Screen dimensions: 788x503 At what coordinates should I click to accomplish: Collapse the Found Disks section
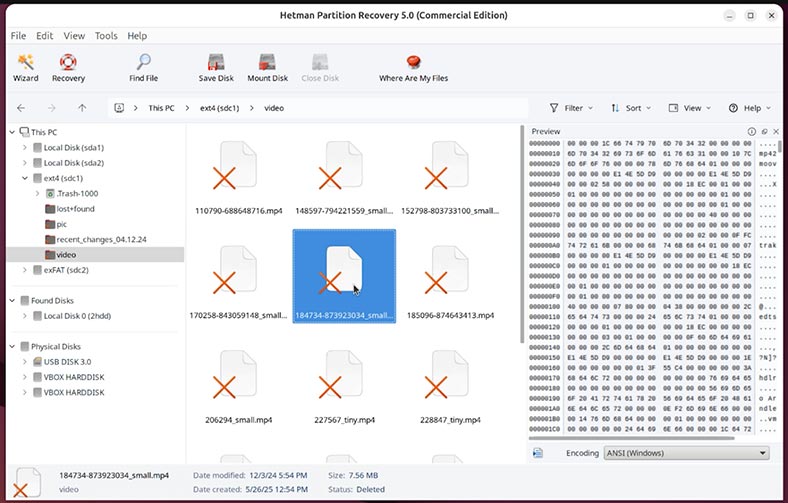[x=13, y=300]
